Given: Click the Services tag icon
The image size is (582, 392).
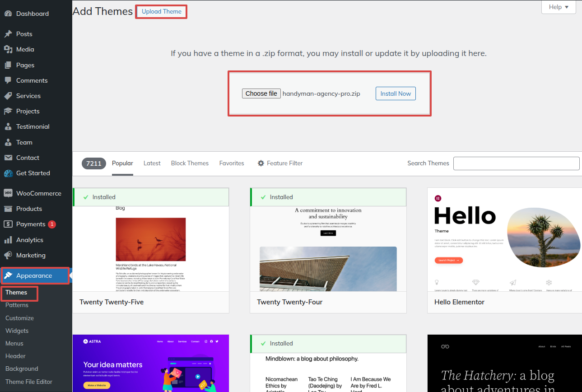Looking at the screenshot, I should tap(8, 96).
